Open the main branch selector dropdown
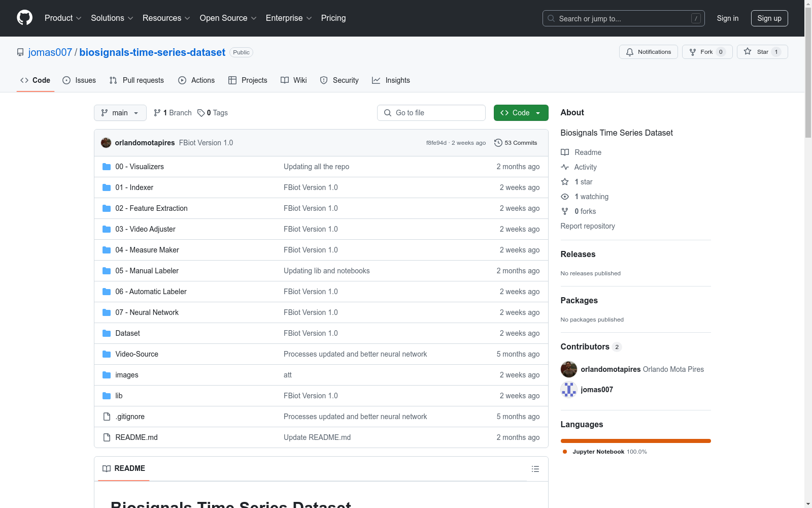This screenshot has height=508, width=812. point(120,113)
